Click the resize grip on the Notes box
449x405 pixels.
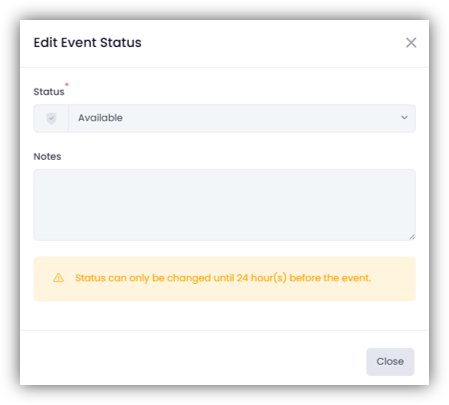(412, 237)
